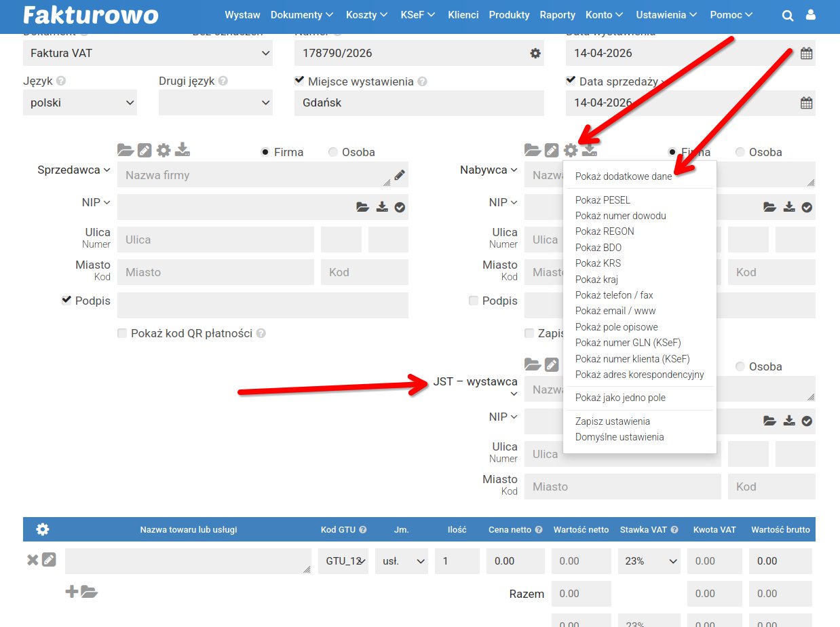
Task: Select Zapisz ustawienia in context menu
Action: coord(612,421)
